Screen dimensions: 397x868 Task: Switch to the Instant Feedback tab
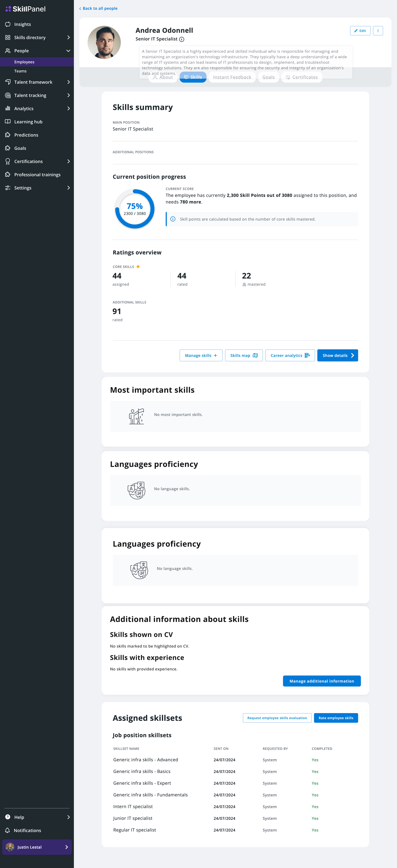point(232,77)
